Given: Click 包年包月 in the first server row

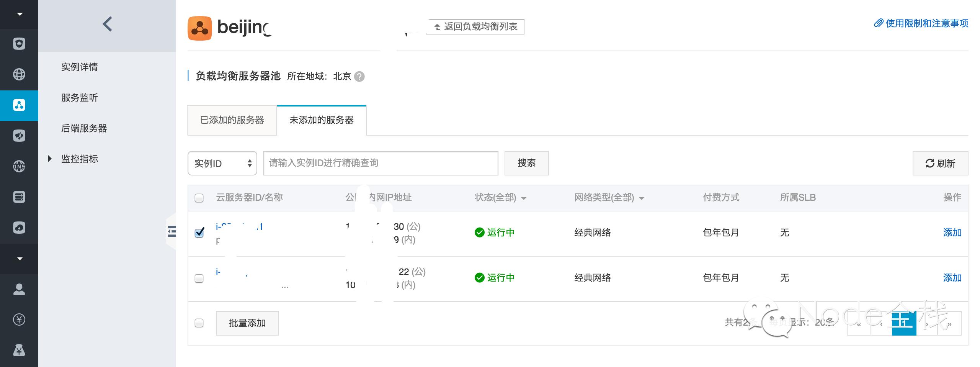Looking at the screenshot, I should [x=721, y=233].
